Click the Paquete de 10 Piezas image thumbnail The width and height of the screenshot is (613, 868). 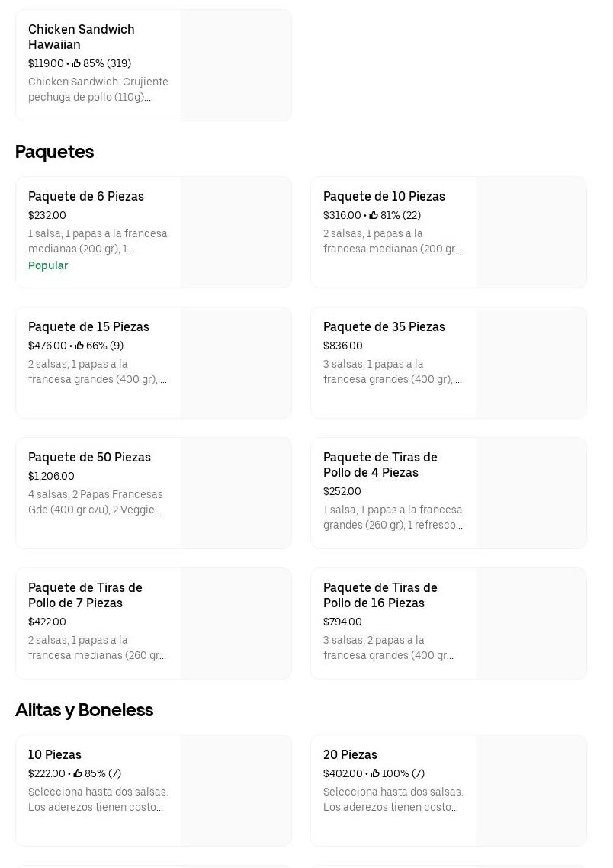click(531, 233)
